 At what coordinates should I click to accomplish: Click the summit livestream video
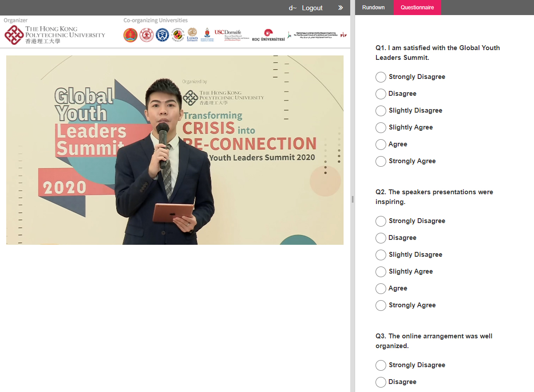[x=175, y=150]
